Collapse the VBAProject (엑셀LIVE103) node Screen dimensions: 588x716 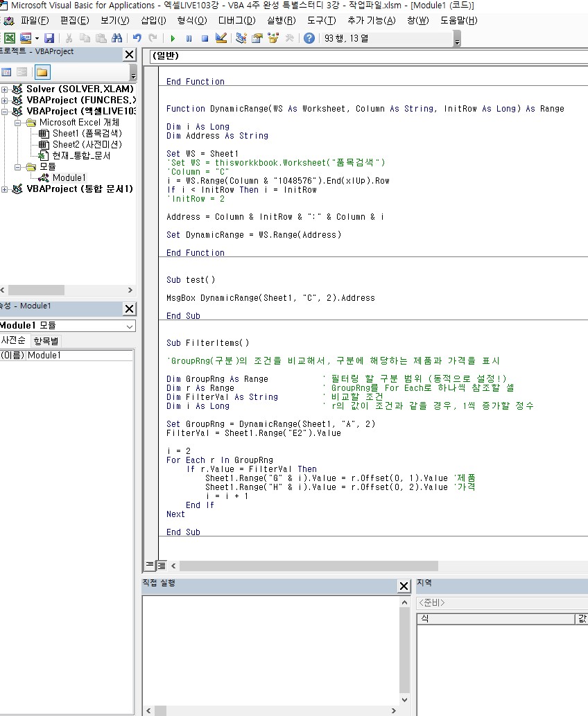pos(5,112)
